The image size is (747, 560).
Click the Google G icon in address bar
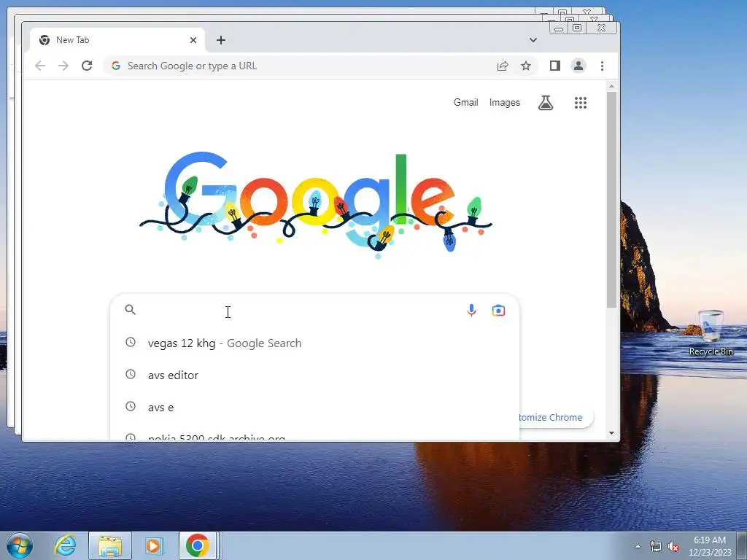click(x=116, y=66)
